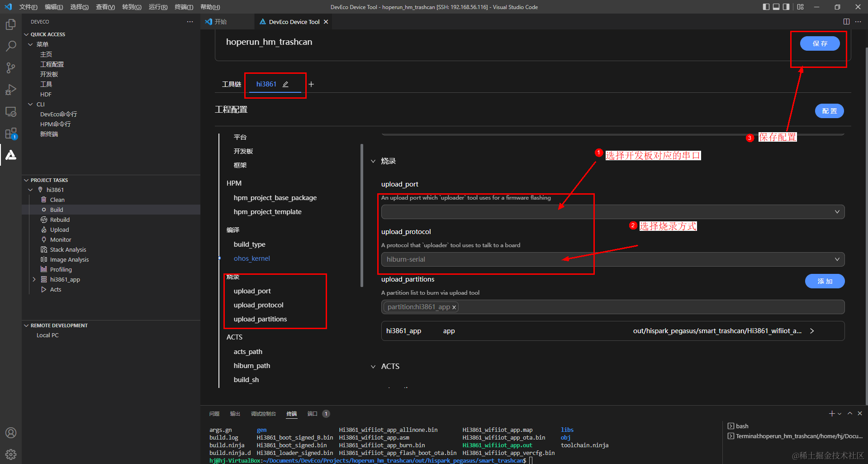Open the Manage gear icon
The width and height of the screenshot is (868, 464).
(11, 454)
